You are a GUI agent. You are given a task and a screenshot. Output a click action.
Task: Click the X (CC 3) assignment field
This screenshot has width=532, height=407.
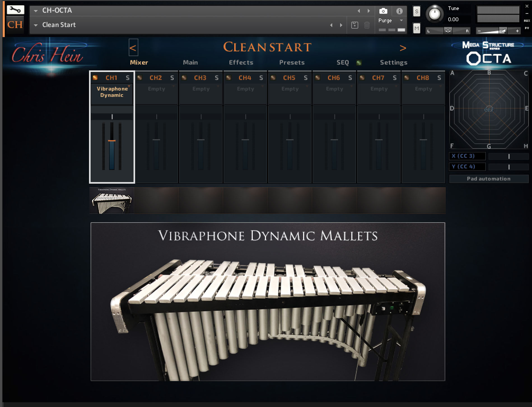pyautogui.click(x=467, y=156)
